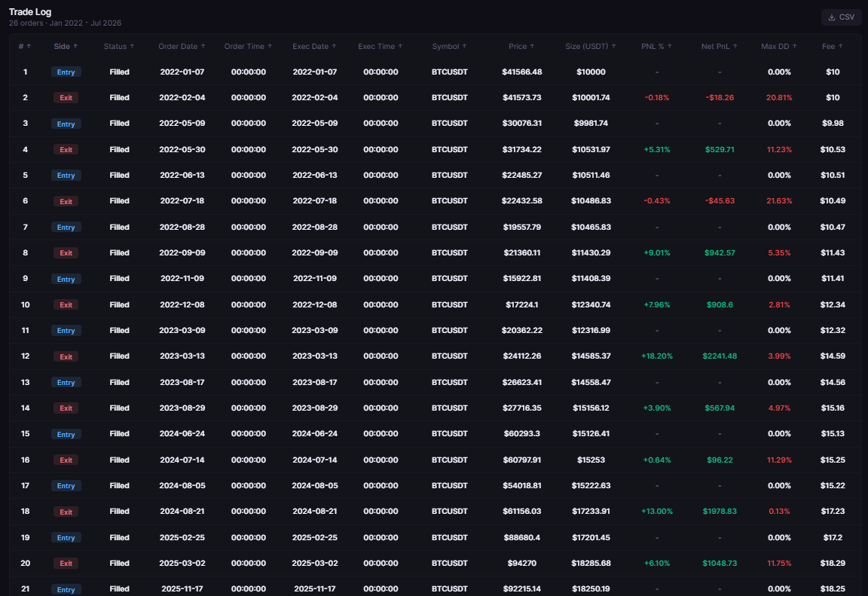Click order date 2023-03-09
This screenshot has height=596, width=868.
point(182,330)
